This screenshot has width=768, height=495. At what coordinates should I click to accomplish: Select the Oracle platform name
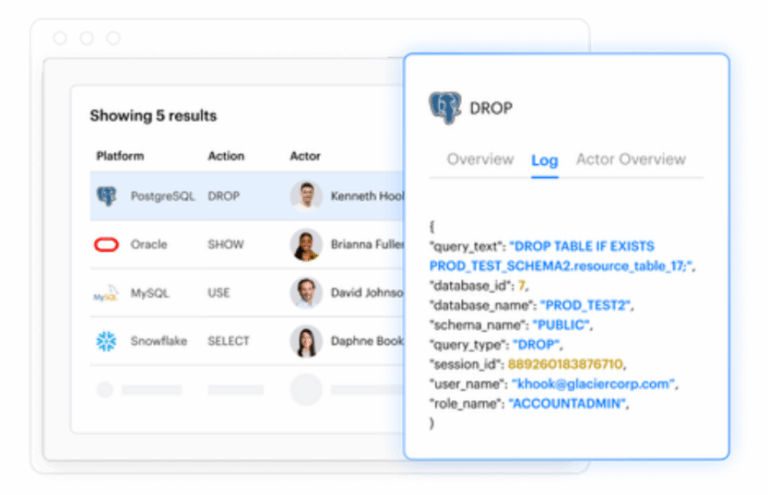pyautogui.click(x=149, y=244)
